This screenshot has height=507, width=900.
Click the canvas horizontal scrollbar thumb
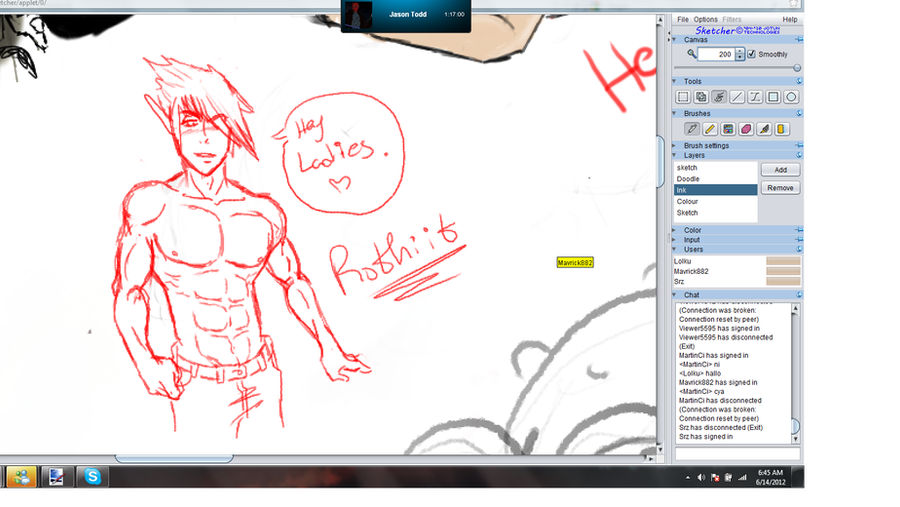[174, 458]
